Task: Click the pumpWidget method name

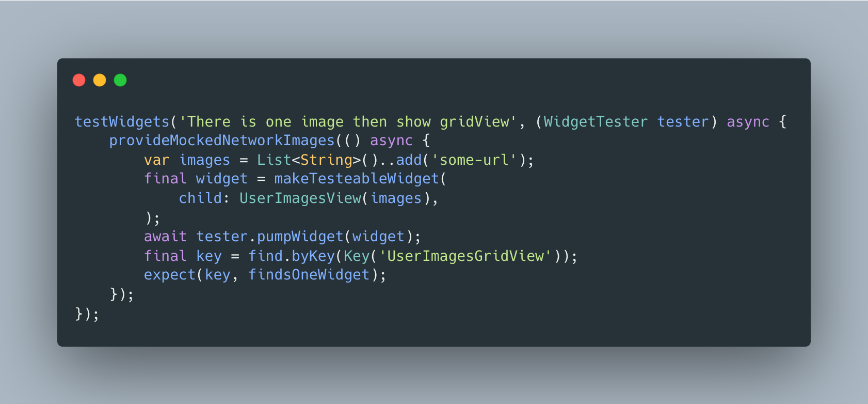Action: [300, 237]
